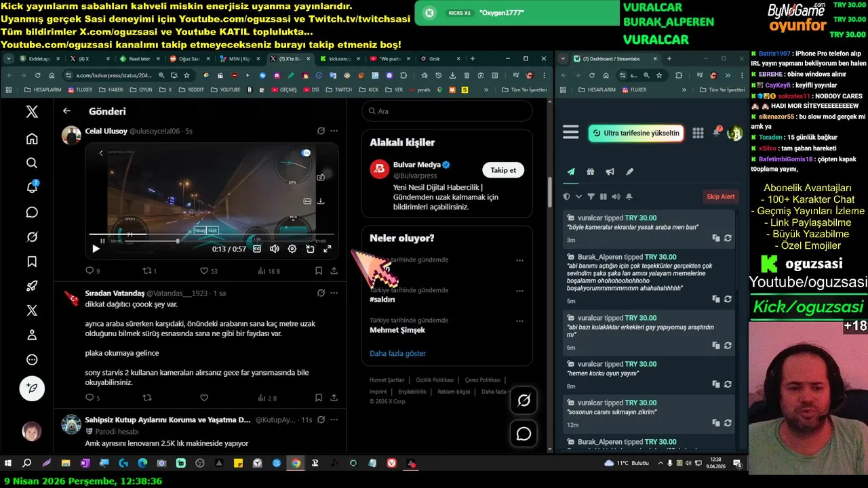Select Streamlabs gift tab icon
The image size is (868, 488).
[591, 172]
